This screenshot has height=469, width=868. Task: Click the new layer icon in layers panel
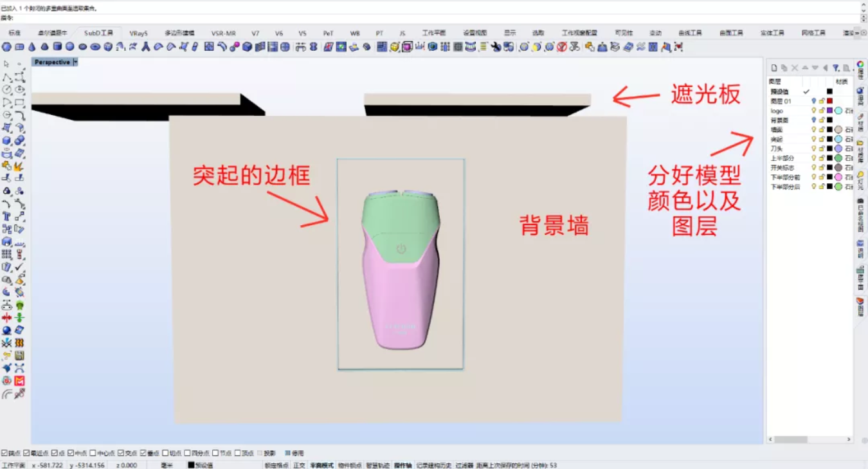pyautogui.click(x=774, y=68)
